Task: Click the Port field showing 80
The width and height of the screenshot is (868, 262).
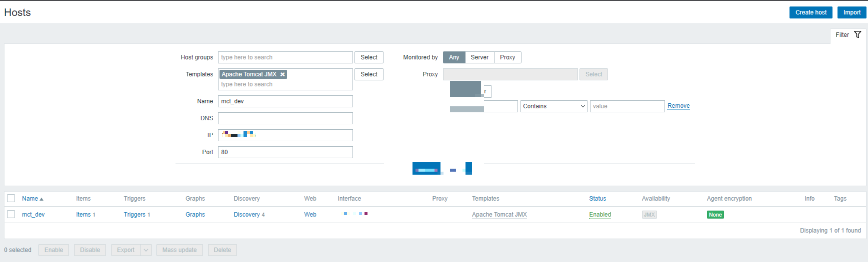Action: [285, 152]
